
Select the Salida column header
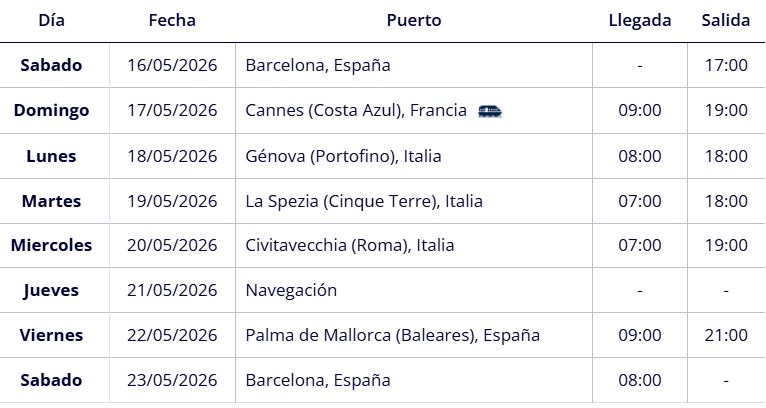[726, 20]
